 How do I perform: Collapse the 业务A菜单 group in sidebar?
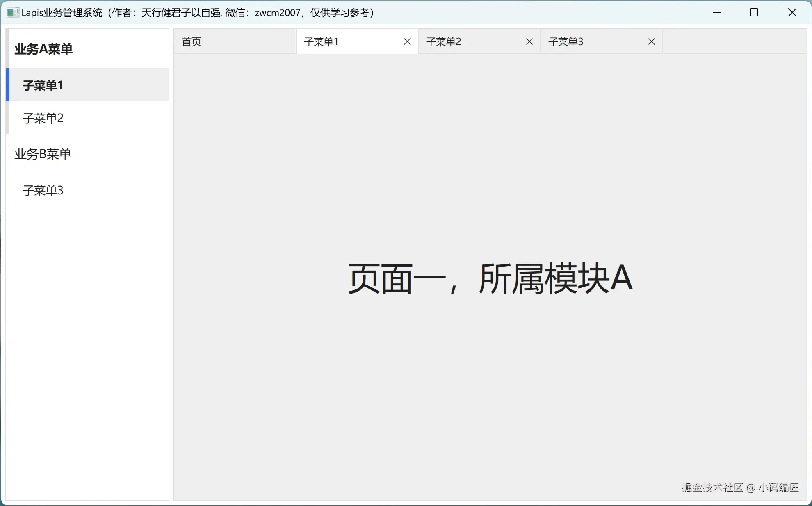[x=43, y=49]
